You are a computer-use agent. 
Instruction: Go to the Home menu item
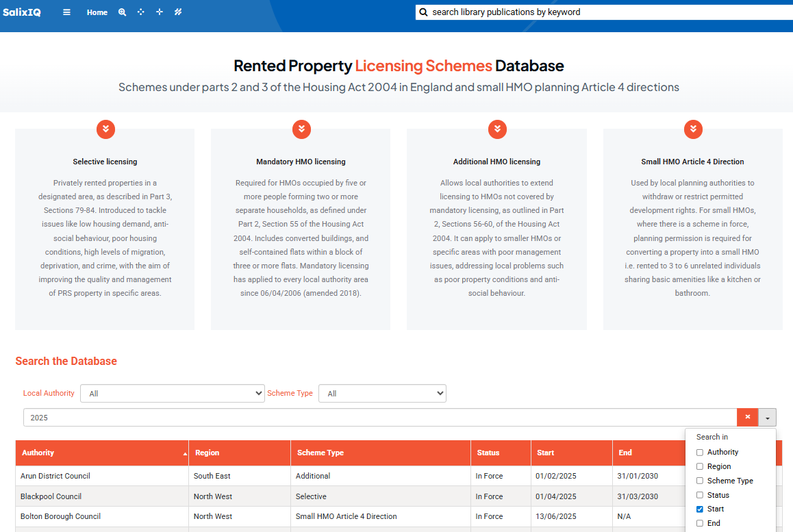click(97, 12)
